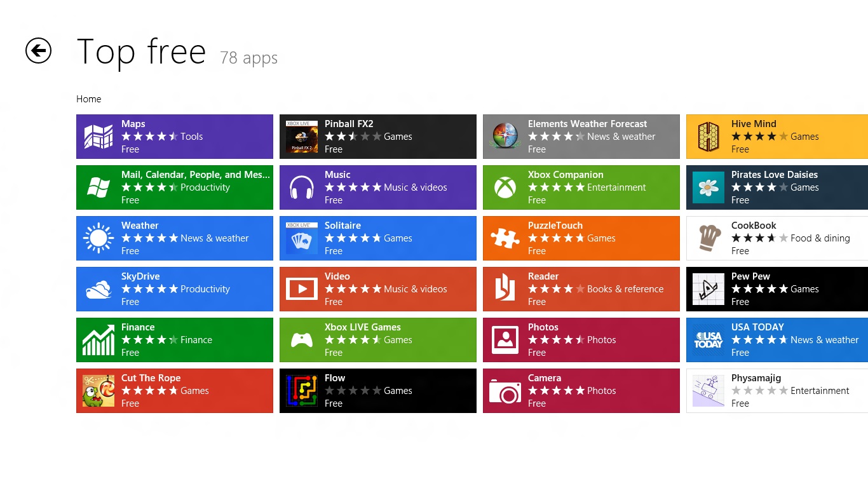868x488 pixels.
Task: Click the PuzzleTouch puzzle piece icon
Action: [x=505, y=238]
